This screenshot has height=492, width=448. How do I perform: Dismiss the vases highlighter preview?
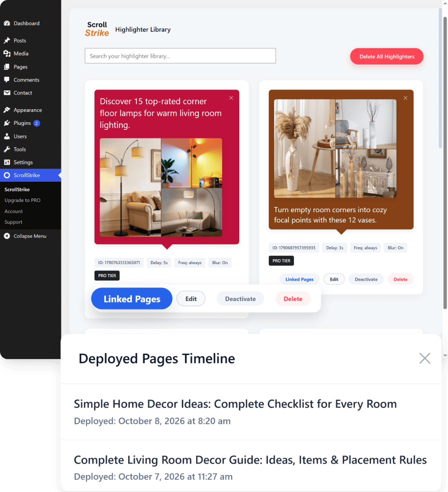pyautogui.click(x=405, y=98)
